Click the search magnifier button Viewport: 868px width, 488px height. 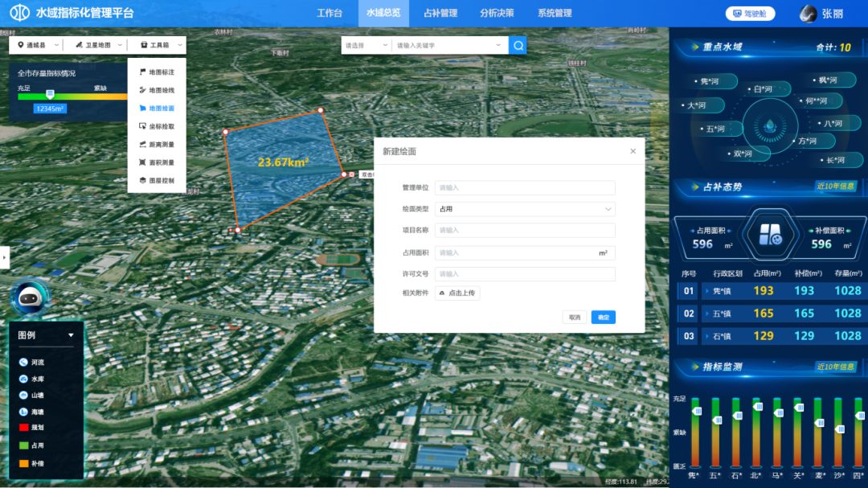point(518,46)
